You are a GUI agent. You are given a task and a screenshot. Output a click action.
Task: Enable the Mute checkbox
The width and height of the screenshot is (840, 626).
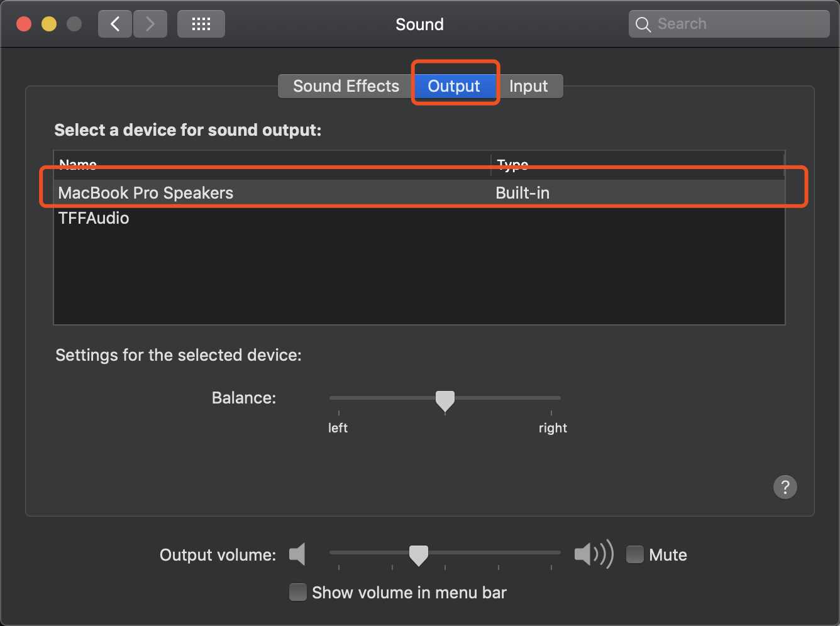click(635, 554)
